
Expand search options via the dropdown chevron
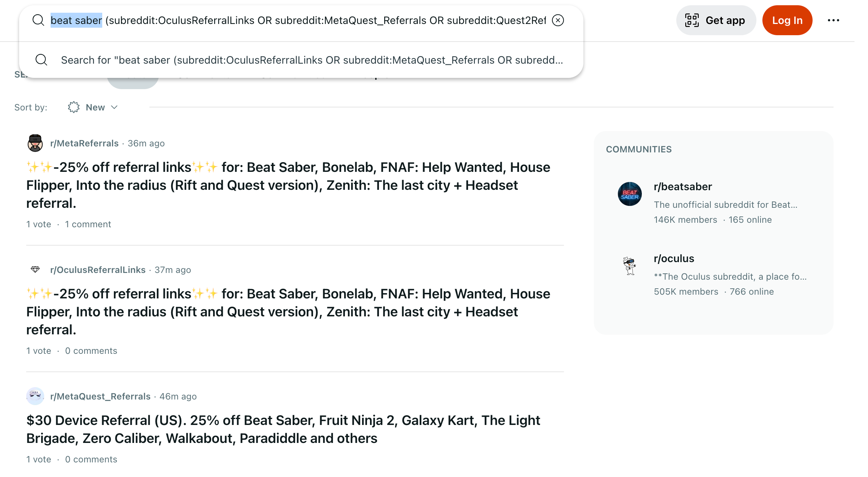[x=114, y=107]
